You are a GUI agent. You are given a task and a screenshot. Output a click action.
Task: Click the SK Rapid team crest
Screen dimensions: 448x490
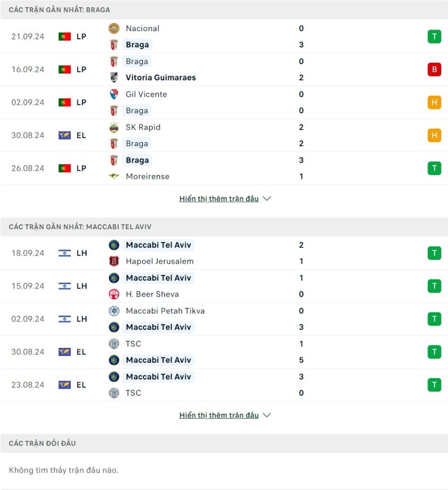point(114,127)
